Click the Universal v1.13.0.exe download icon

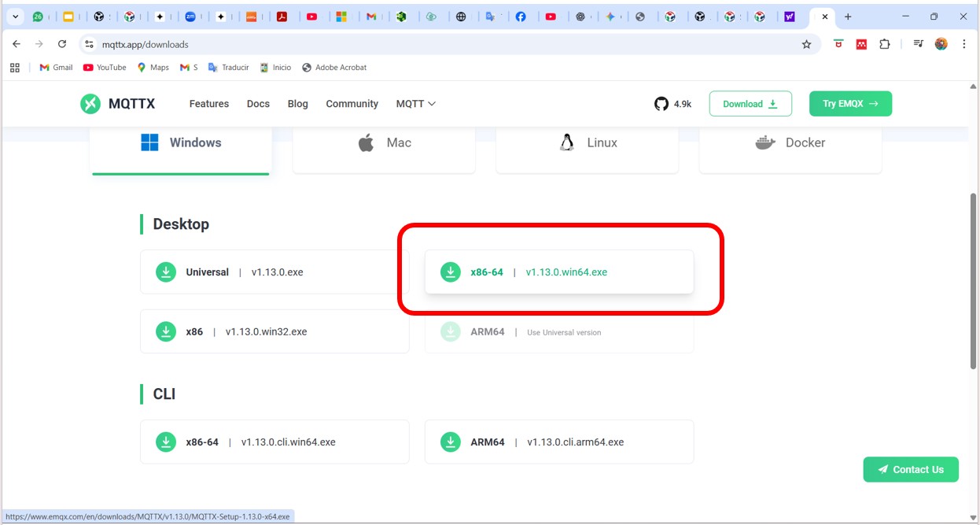tap(166, 272)
